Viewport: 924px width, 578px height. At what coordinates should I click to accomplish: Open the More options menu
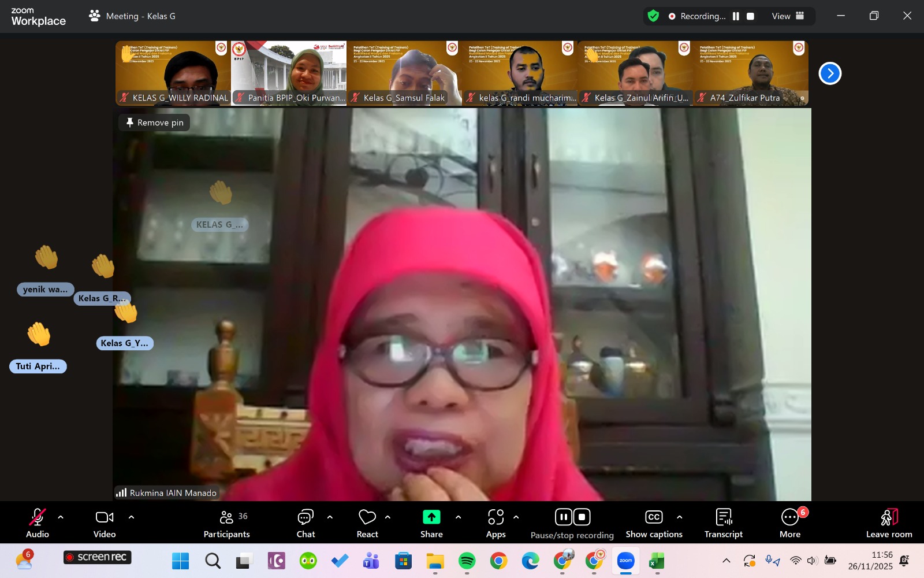point(789,523)
